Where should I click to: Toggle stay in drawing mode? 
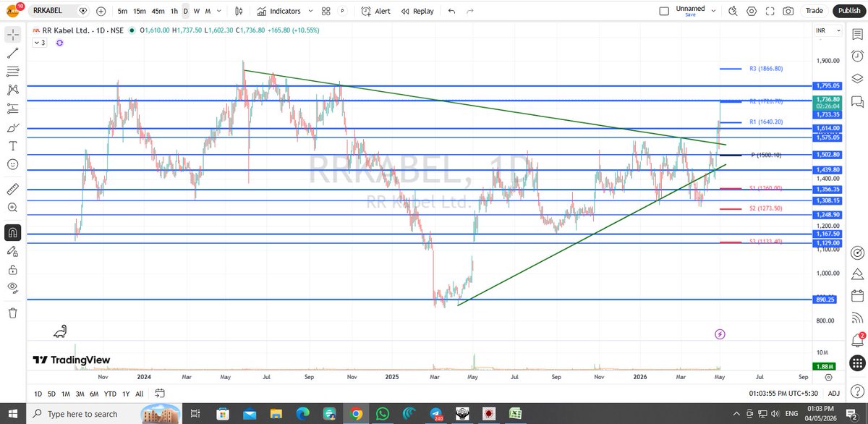12,251
